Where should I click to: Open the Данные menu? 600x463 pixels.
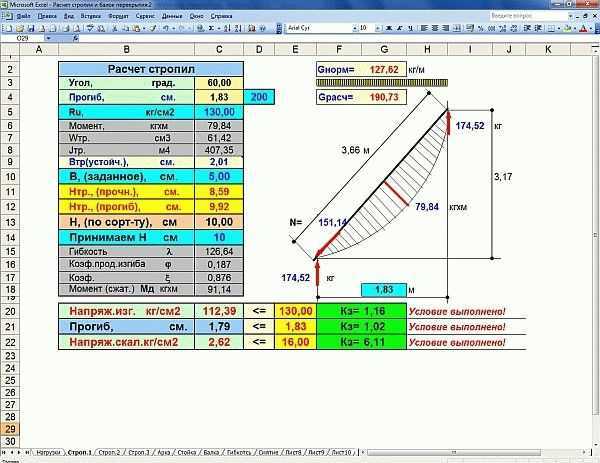tap(172, 16)
